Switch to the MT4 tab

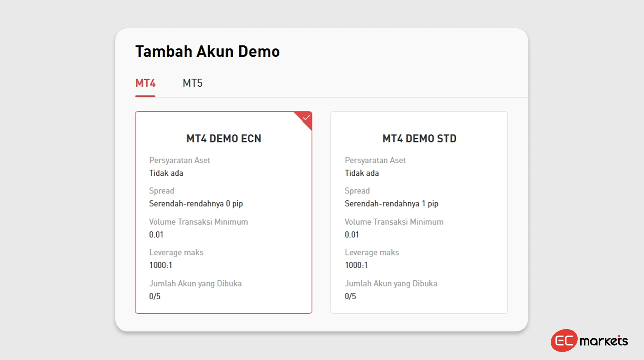[x=145, y=83]
